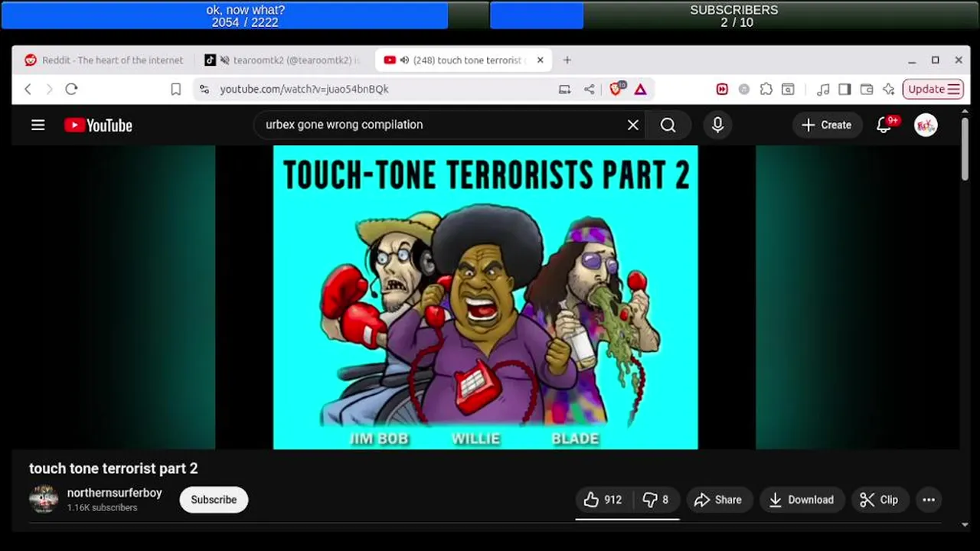Open Brave Shields lion icon
980x551 pixels.
pos(616,89)
